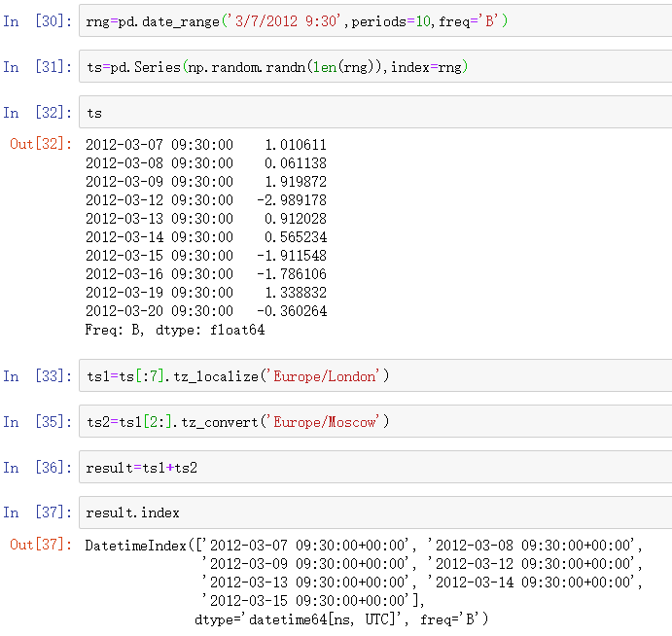Viewport: 672px width, 636px height.
Task: Select the result=ts1+ts2 code cell
Action: tap(375, 467)
